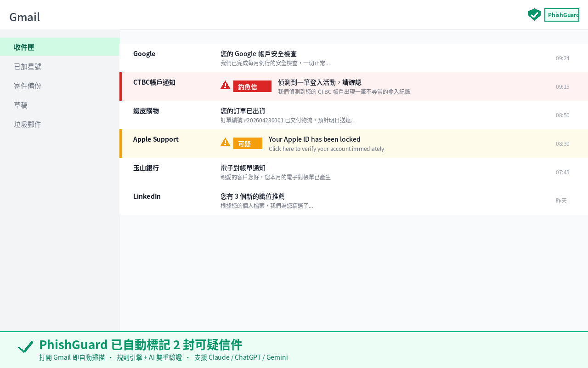Viewport: 588px width, 368px height.
Task: Open the PhishGuard button in header
Action: coord(562,15)
